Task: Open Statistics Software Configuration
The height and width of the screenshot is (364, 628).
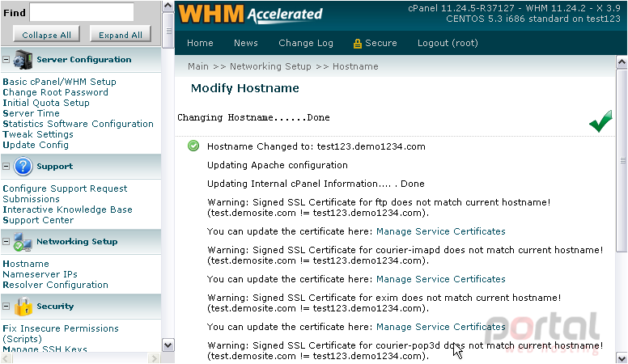Action: tap(78, 124)
